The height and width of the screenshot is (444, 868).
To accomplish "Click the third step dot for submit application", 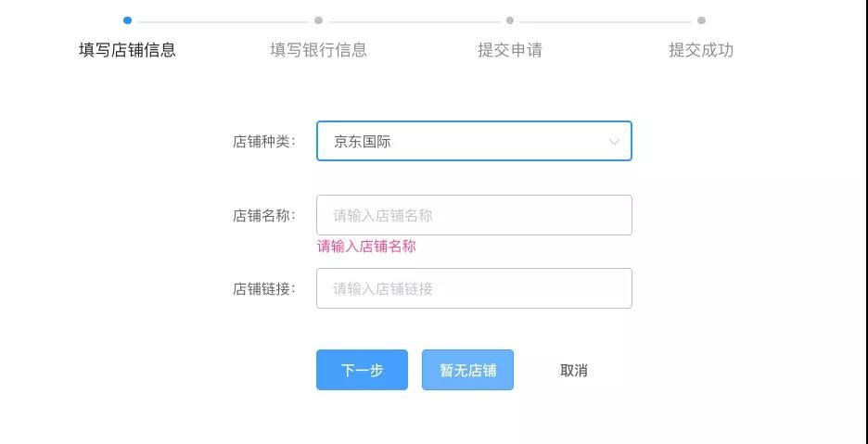I will click(x=510, y=20).
